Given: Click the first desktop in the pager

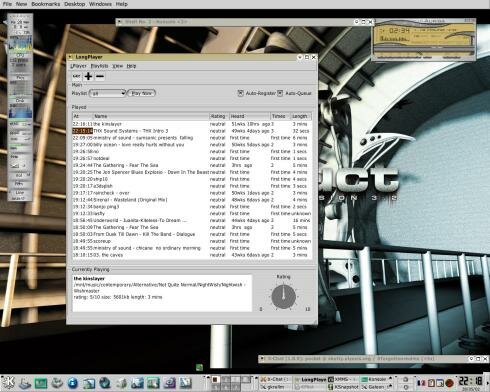Looking at the screenshot, I should 215,380.
